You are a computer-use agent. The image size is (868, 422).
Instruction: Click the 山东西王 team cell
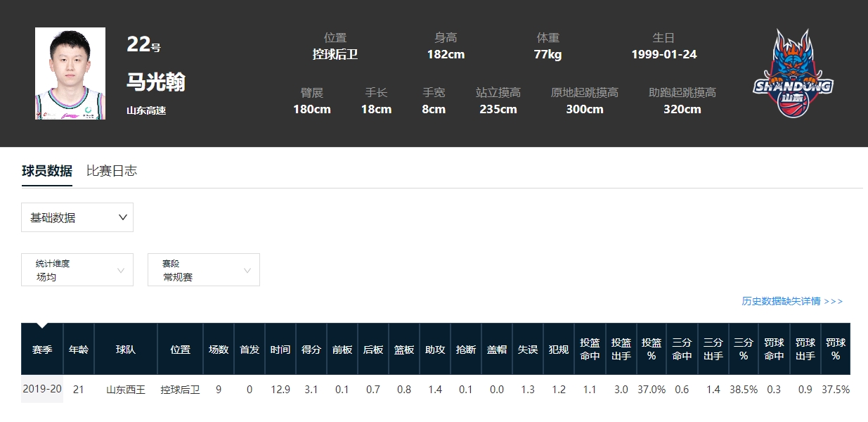tap(126, 389)
